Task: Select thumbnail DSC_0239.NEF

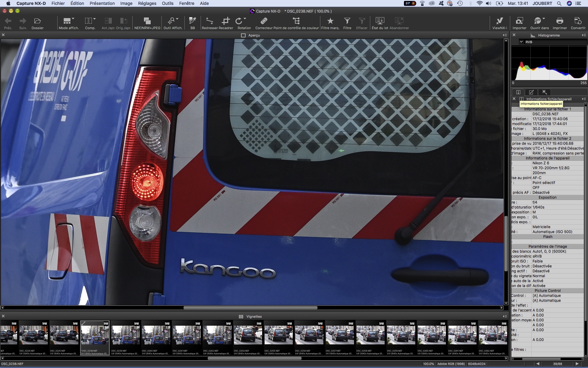Action: coord(126,338)
